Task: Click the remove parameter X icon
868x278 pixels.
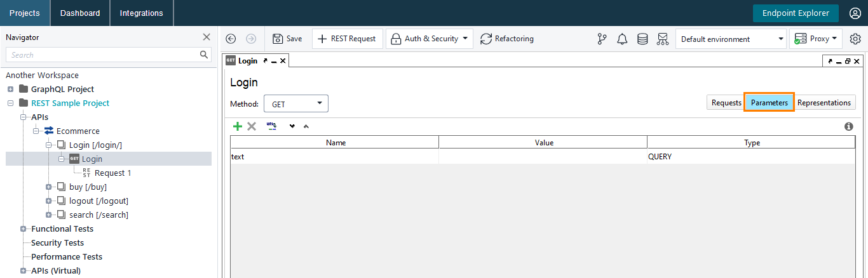Action: (252, 126)
